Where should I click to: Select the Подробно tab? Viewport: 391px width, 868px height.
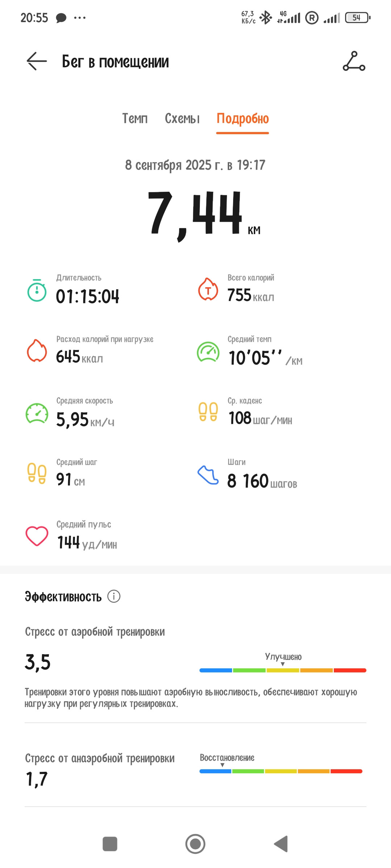pos(243,119)
